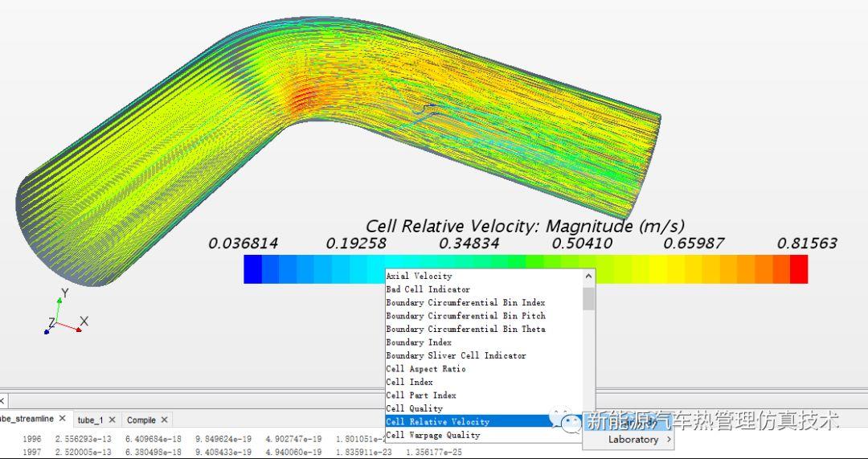Click the color bar legend title
The width and height of the screenshot is (868, 459).
point(526,226)
